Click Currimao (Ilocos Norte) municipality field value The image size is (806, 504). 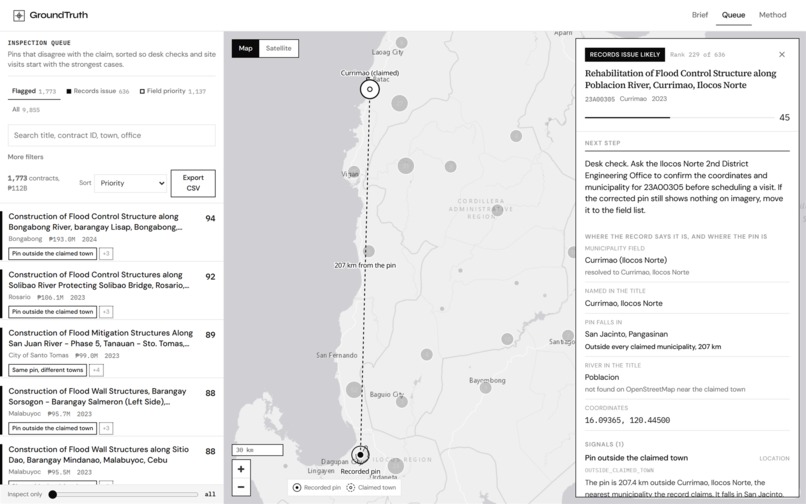pyautogui.click(x=626, y=260)
